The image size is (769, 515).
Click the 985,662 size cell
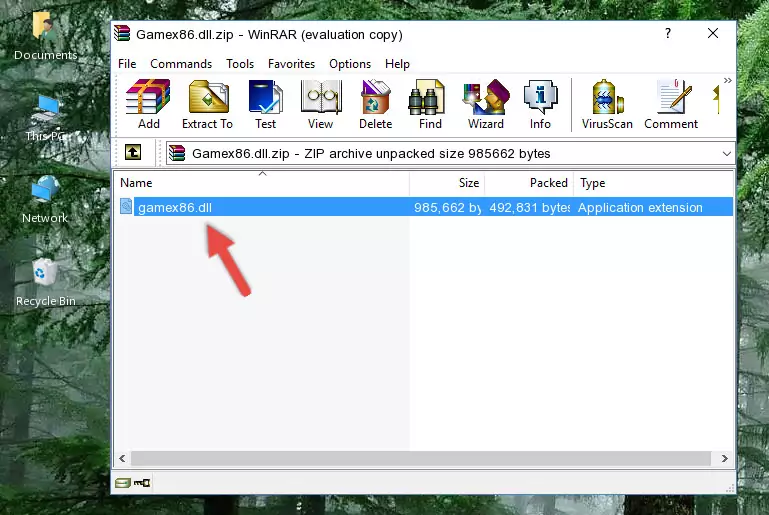point(447,207)
